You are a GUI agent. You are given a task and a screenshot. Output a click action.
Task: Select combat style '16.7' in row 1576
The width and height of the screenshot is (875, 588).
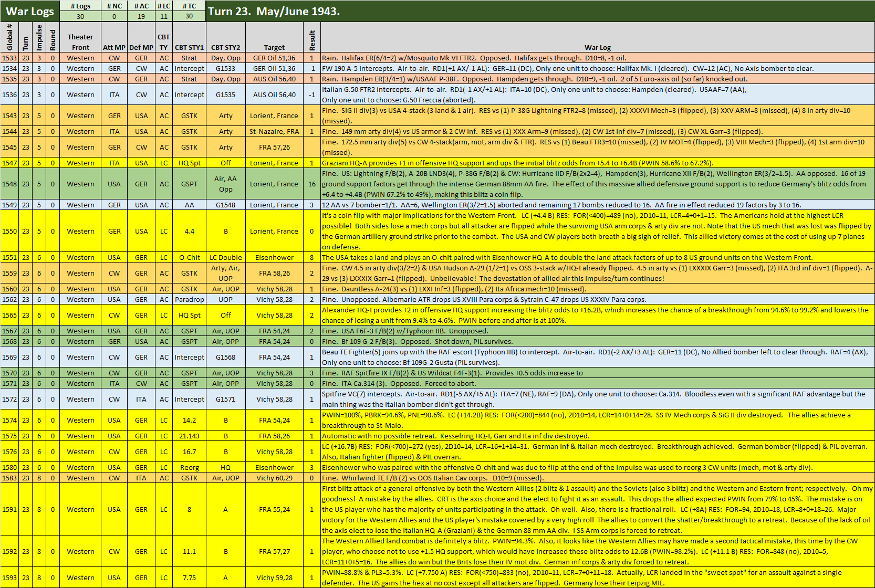189,451
